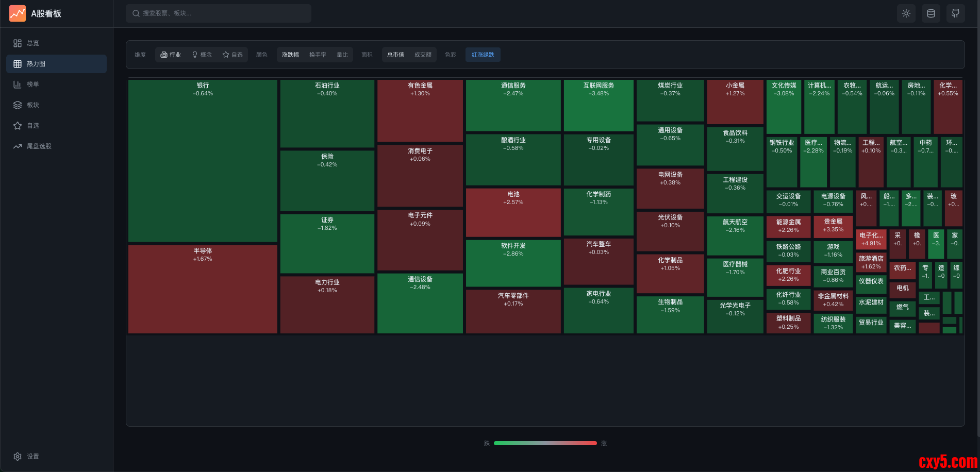Click the 半导体 heatmap block
Image resolution: width=980 pixels, height=472 pixels.
[203, 289]
